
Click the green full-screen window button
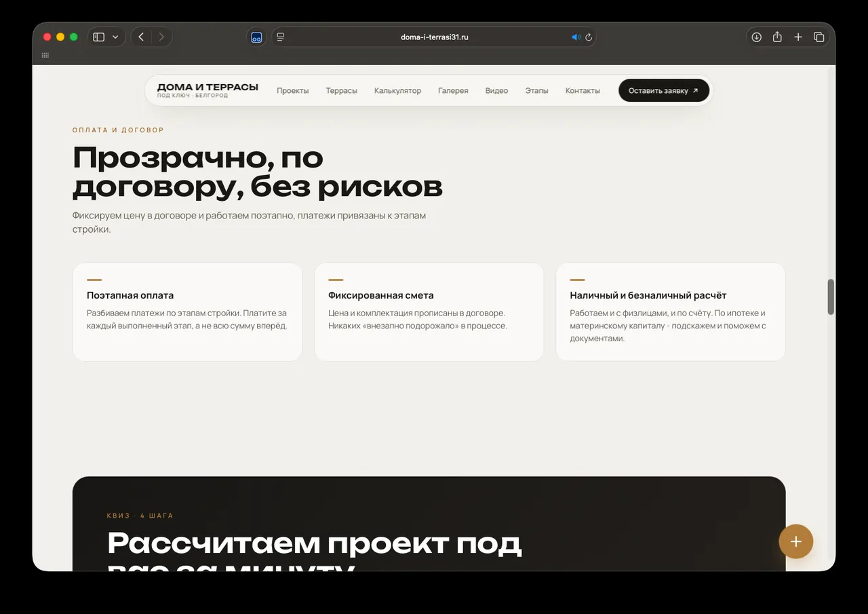[x=74, y=37]
